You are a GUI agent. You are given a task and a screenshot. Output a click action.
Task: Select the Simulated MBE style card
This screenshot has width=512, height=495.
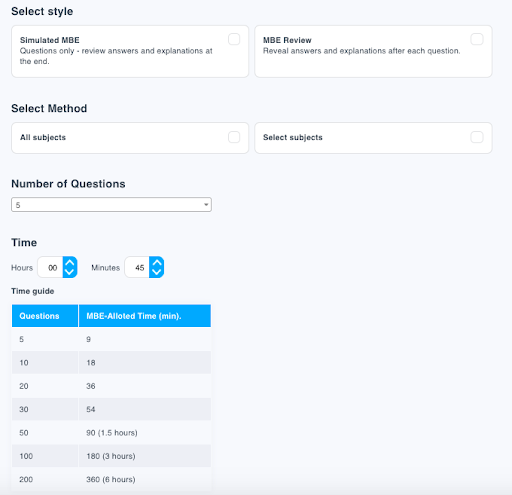(x=130, y=51)
